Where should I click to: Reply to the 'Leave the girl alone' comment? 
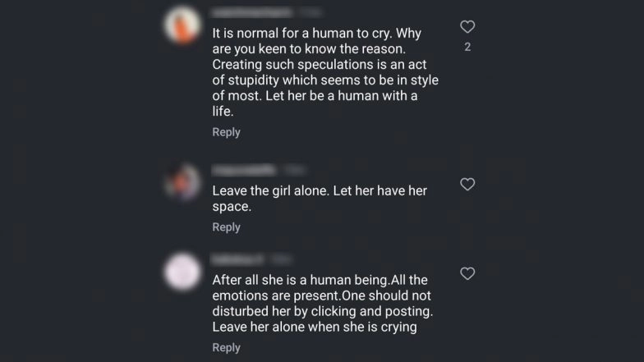pyautogui.click(x=226, y=227)
